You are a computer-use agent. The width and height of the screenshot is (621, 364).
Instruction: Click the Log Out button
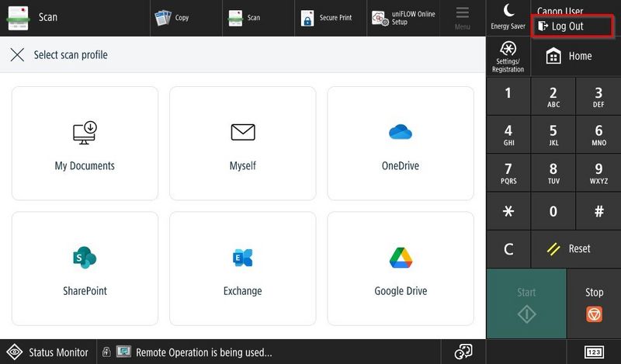tap(573, 26)
